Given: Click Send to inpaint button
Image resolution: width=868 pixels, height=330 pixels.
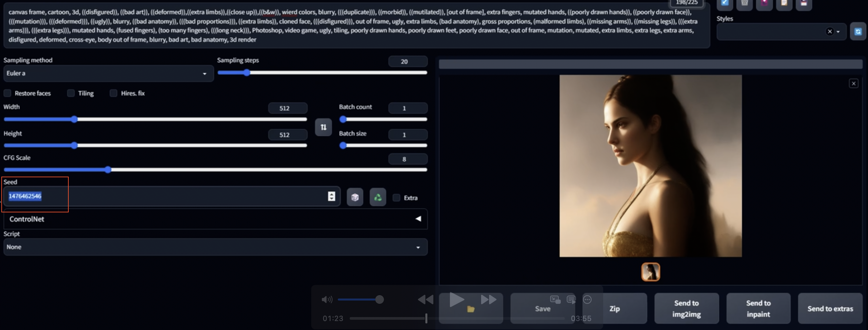Looking at the screenshot, I should 758,308.
